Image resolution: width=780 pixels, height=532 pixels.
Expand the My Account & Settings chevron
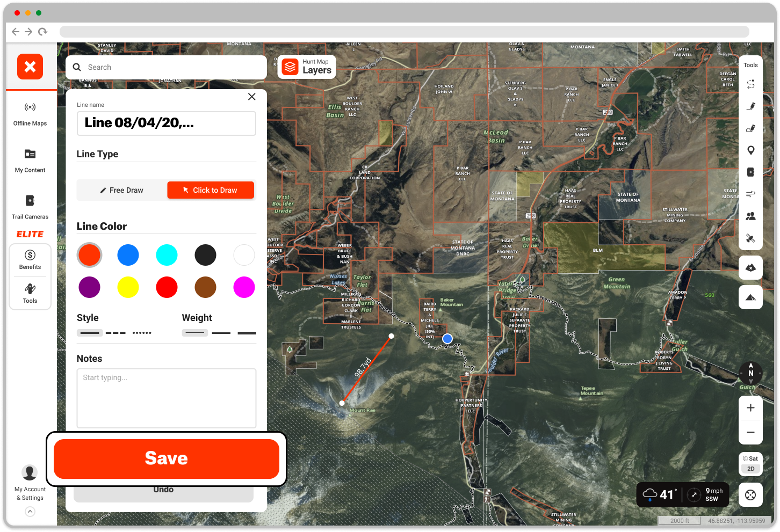click(30, 512)
